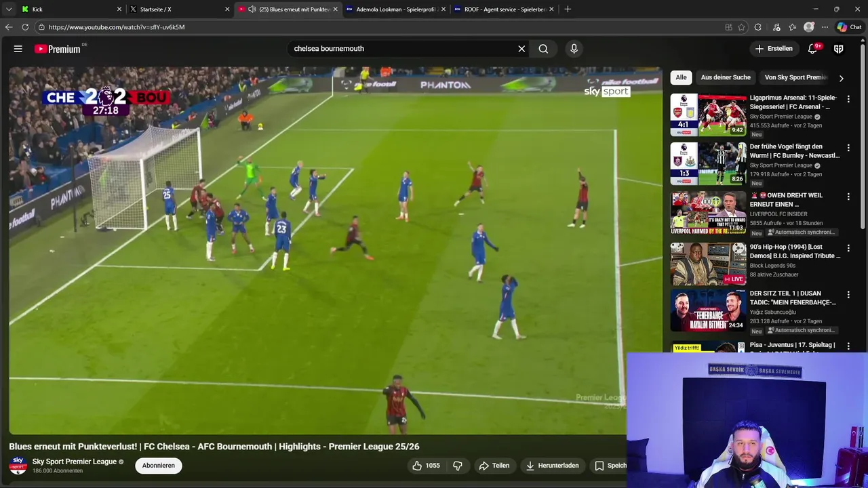Close the Startseite / X tab
This screenshot has height=488, width=868.
[x=227, y=9]
